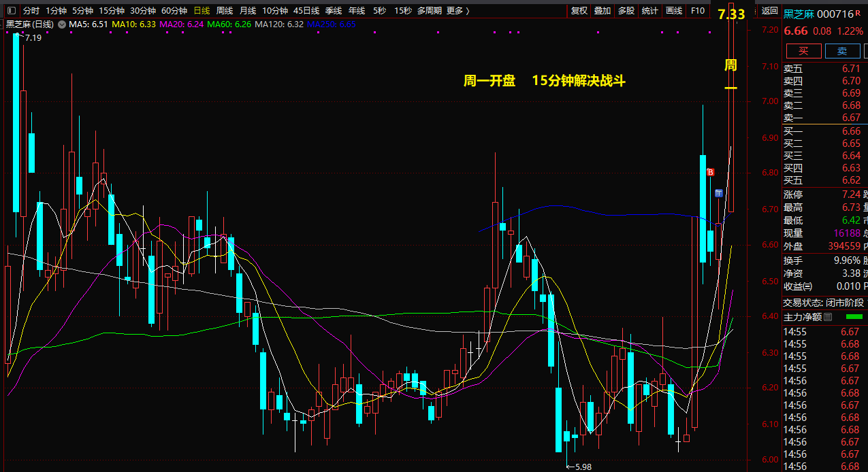Open the list icon beside 主力净额
This screenshot has width=868, height=472.
828,317
